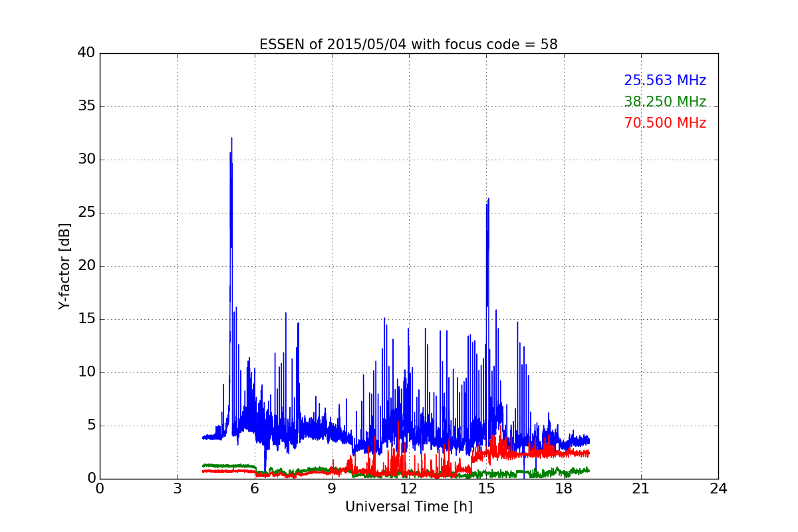This screenshot has height=532, width=798.
Task: Click the blue peak top near 15 h
Action: click(488, 199)
